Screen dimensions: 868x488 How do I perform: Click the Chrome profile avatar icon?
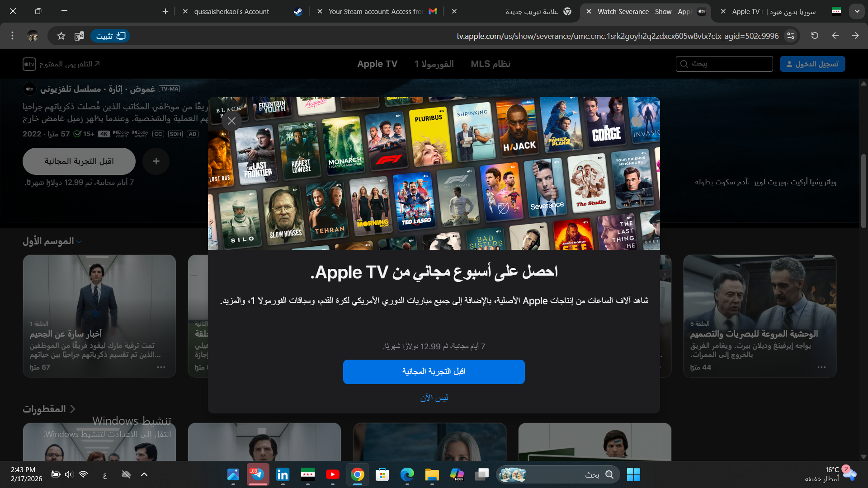click(x=33, y=36)
